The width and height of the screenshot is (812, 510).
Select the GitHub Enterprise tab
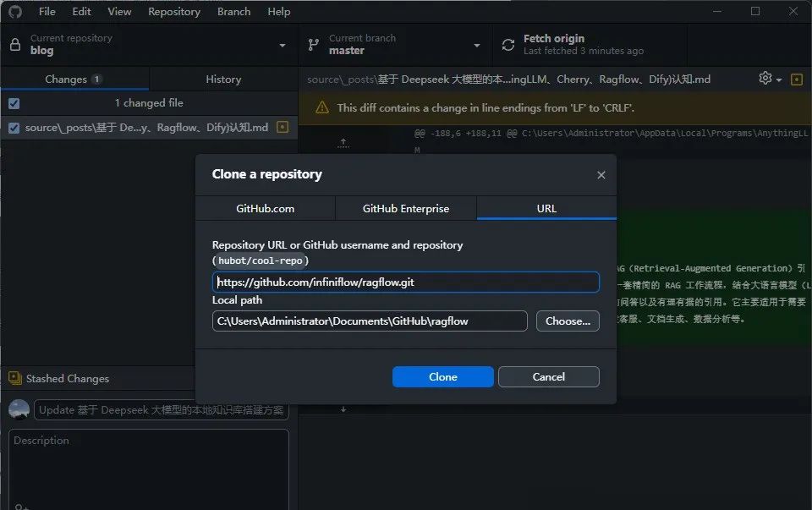pyautogui.click(x=406, y=208)
